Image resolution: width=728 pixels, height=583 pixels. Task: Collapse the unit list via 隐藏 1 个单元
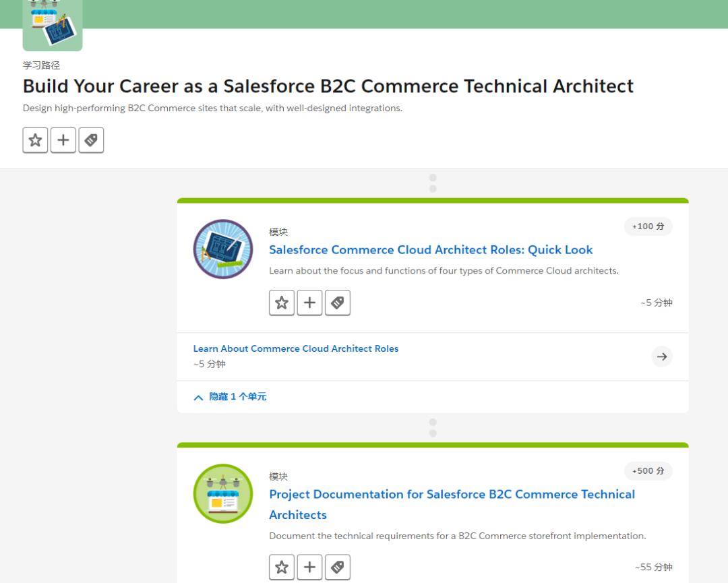point(236,396)
